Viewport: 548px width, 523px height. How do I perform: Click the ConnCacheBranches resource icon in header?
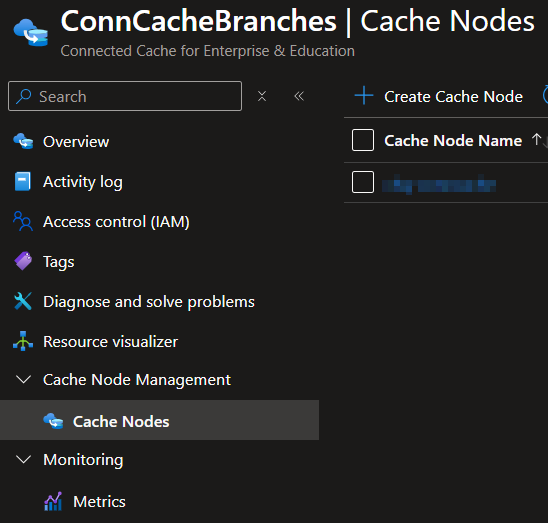[31, 33]
